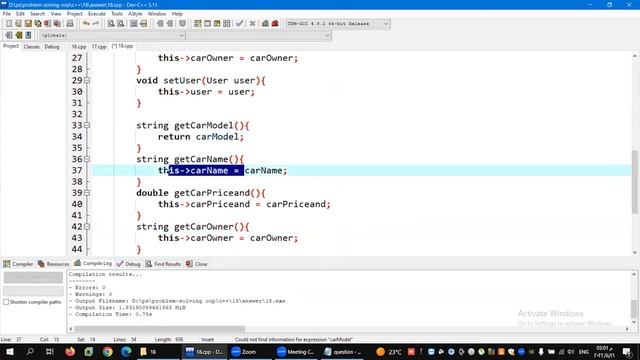This screenshot has height=360, width=640.
Task: Click the Print toolbar icon
Action: tap(70, 24)
